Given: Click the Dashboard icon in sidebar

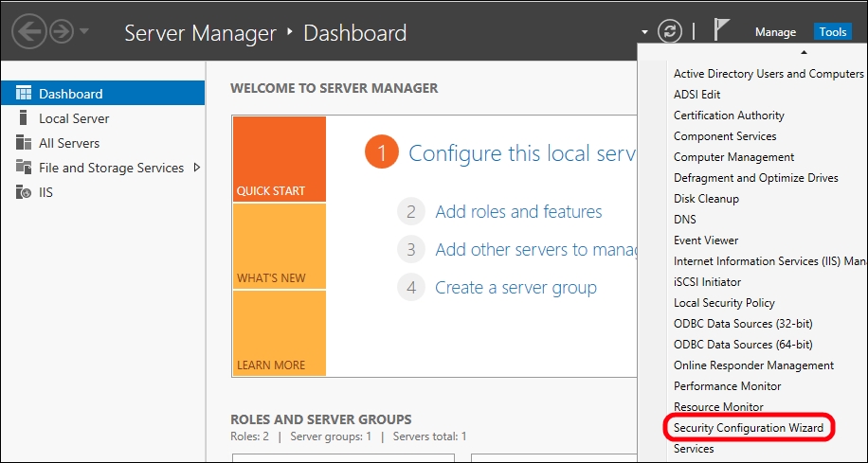Looking at the screenshot, I should (24, 94).
